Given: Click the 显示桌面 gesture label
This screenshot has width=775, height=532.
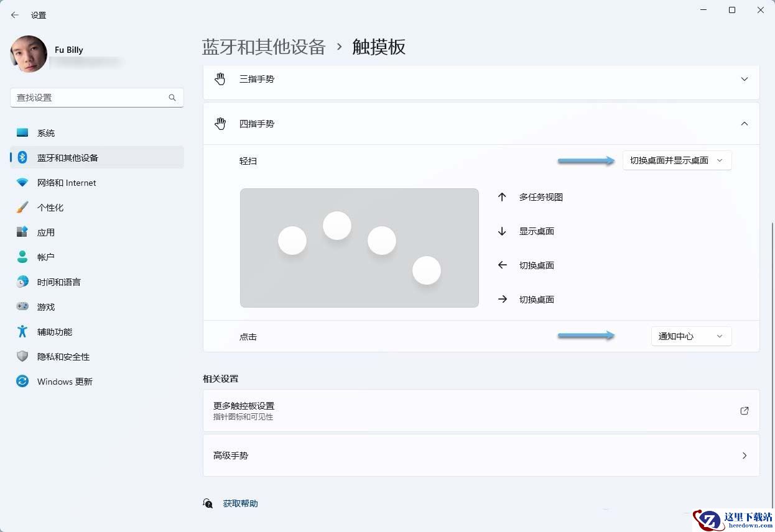Looking at the screenshot, I should (537, 231).
